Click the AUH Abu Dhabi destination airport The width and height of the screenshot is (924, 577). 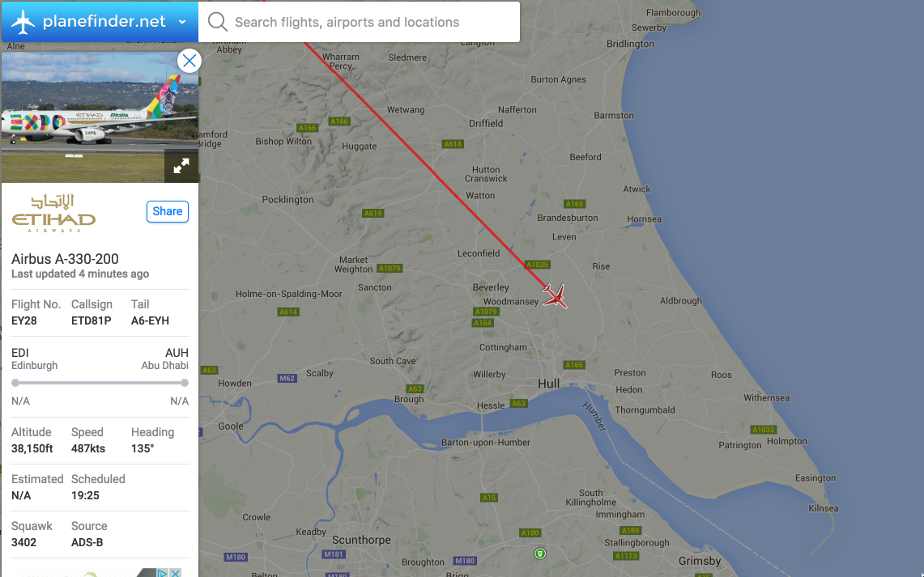pos(165,359)
